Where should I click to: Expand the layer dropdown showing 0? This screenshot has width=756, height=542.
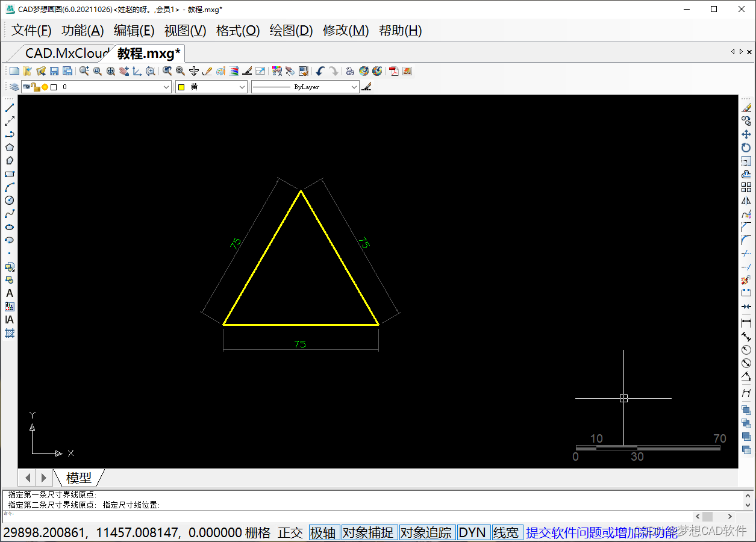(x=167, y=87)
